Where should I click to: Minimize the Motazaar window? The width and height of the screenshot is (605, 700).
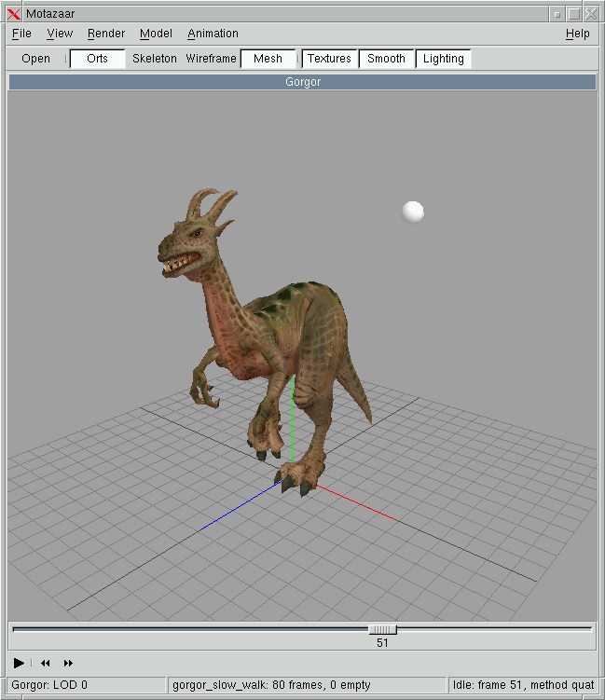tap(557, 14)
